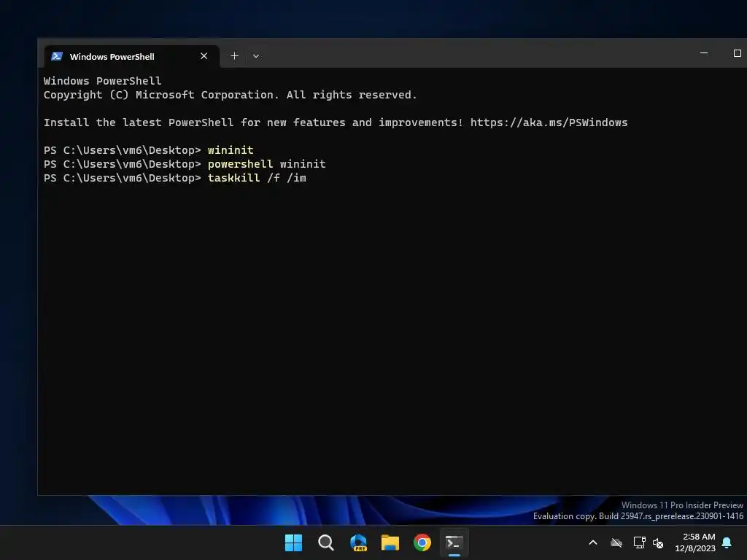Screen dimensions: 747x560
Task: Click the OneDrive cloud tray icon
Action: tap(616, 542)
